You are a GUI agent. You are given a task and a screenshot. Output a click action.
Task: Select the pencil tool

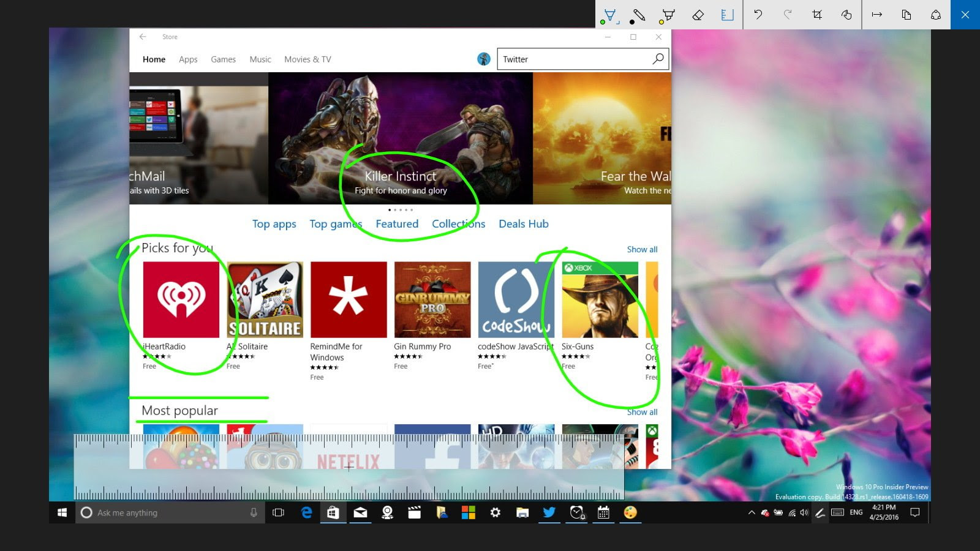tap(638, 15)
